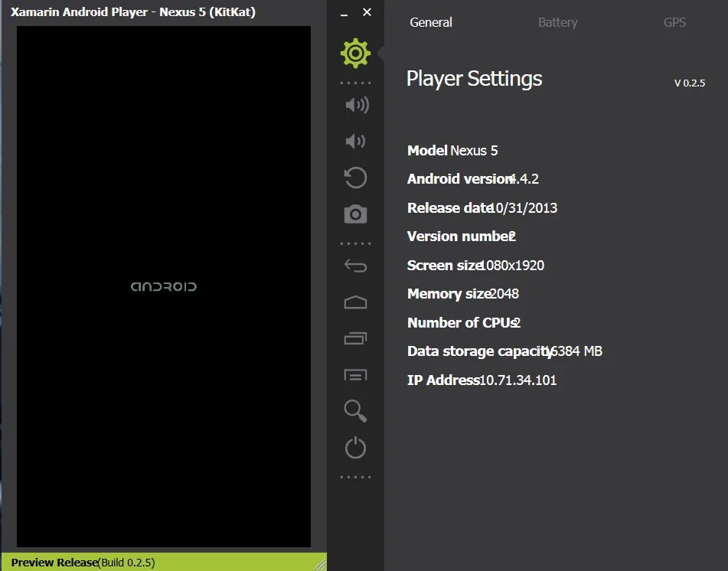The height and width of the screenshot is (571, 728).
Task: Click the volume up speaker icon
Action: point(357,105)
